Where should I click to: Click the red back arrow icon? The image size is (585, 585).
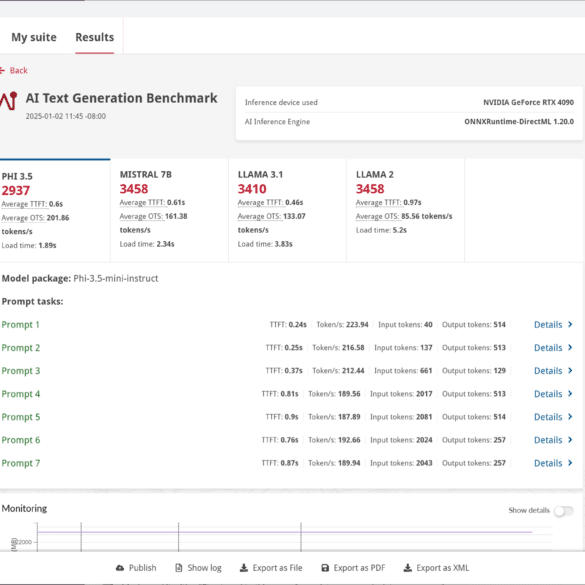point(3,71)
